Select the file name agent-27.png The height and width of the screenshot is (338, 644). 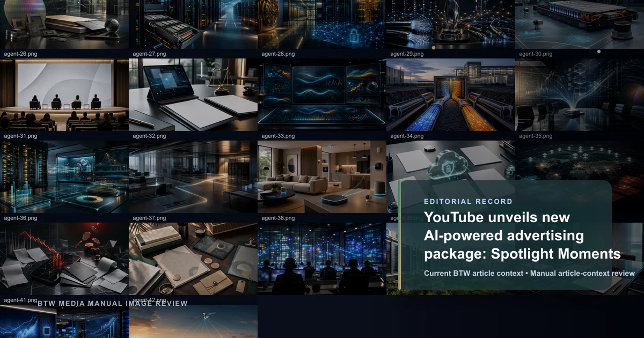click(149, 54)
